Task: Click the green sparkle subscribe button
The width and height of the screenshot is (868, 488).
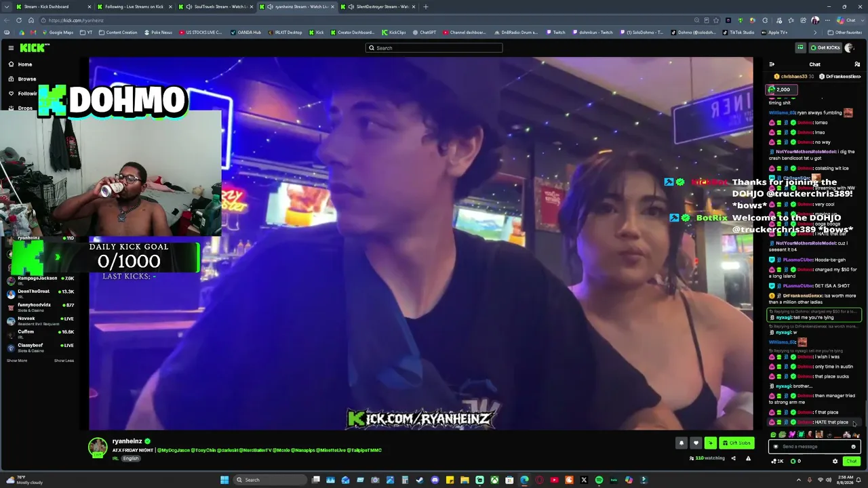Action: click(710, 443)
